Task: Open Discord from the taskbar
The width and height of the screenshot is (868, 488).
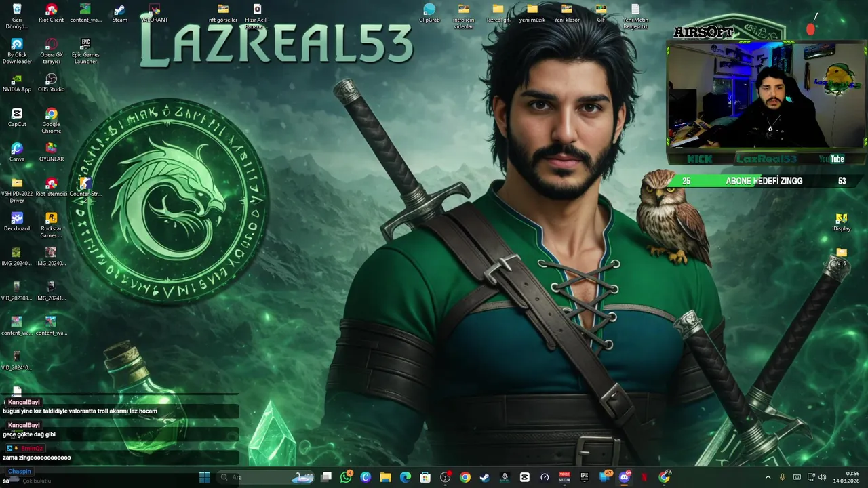Action: (624, 477)
